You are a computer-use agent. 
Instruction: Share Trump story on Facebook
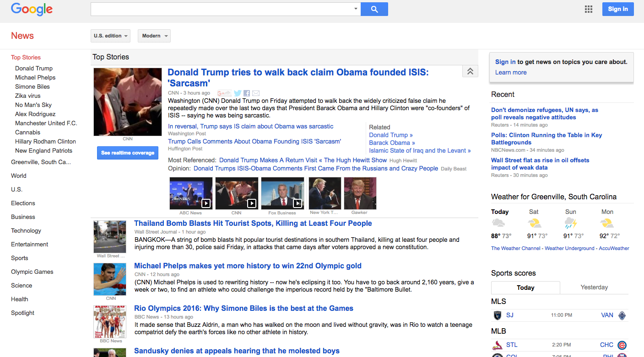[x=247, y=93]
